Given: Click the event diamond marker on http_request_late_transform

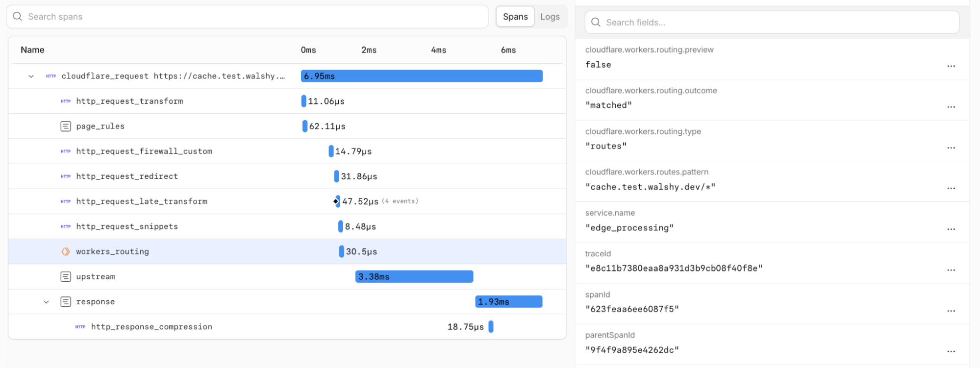Looking at the screenshot, I should tap(336, 201).
